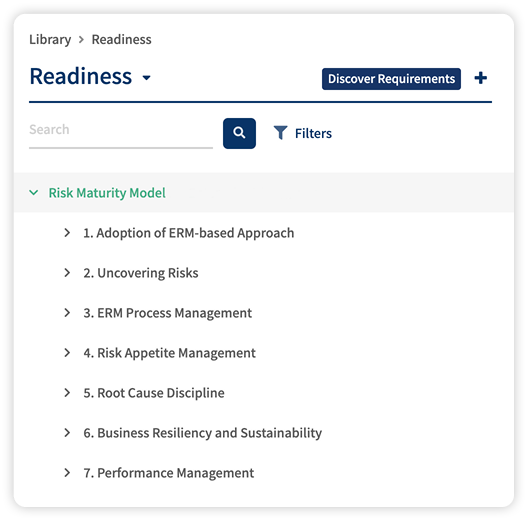Go to Library in the breadcrumb
Screen dimensions: 528x521
(x=50, y=39)
